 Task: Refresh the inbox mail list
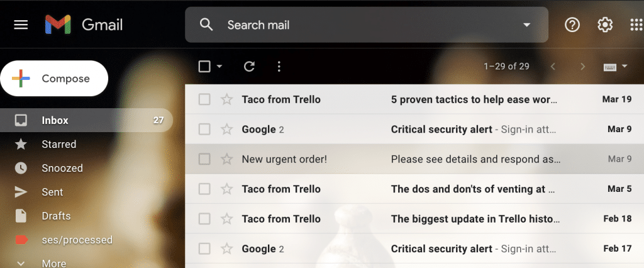[249, 67]
